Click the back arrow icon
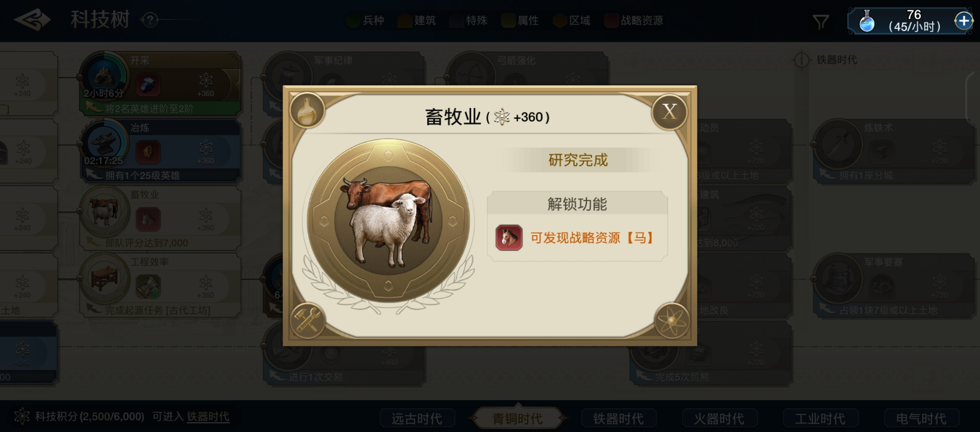The height and width of the screenshot is (432, 980). (32, 20)
